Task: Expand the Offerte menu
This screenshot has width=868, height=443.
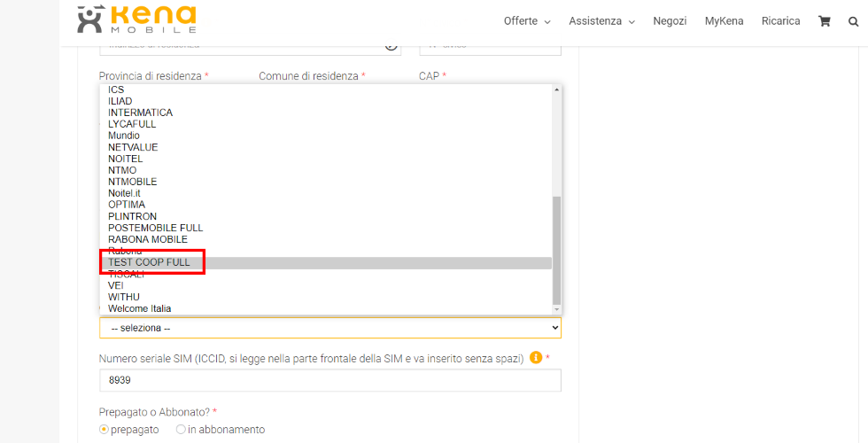Action: pyautogui.click(x=527, y=21)
